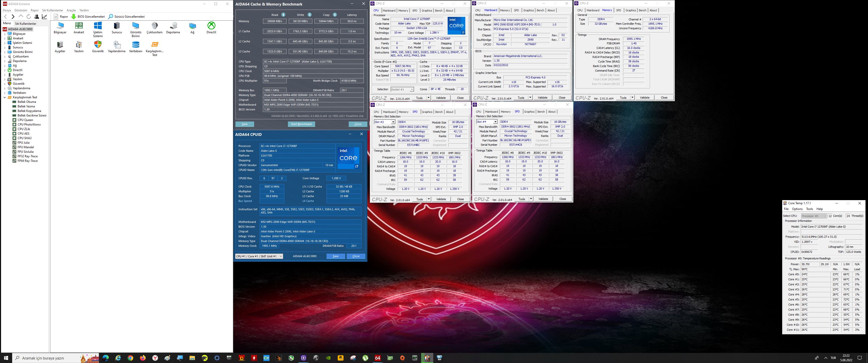Click the graph chart toolbar icon
The width and height of the screenshot is (868, 363).
coord(44,16)
